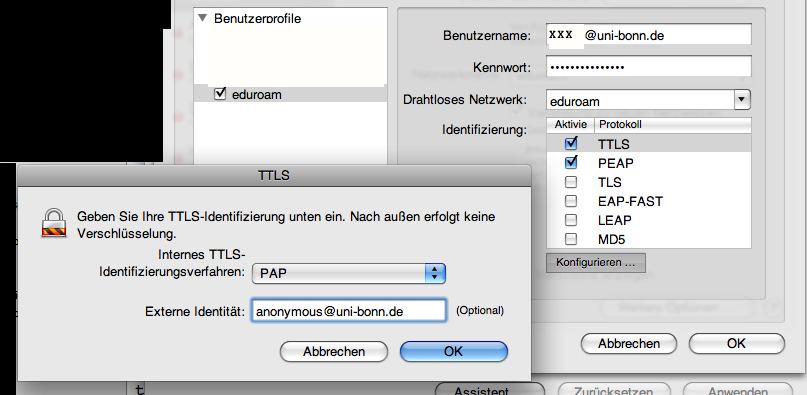Select the EAP-FAST protocol row text
Screen dimensions: 807x395
(630, 201)
